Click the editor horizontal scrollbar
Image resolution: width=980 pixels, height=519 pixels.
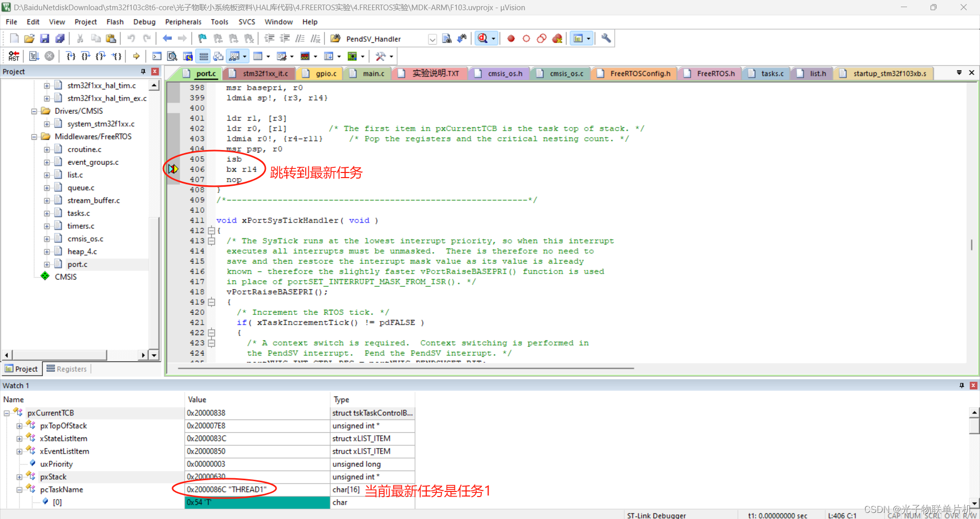pos(406,368)
